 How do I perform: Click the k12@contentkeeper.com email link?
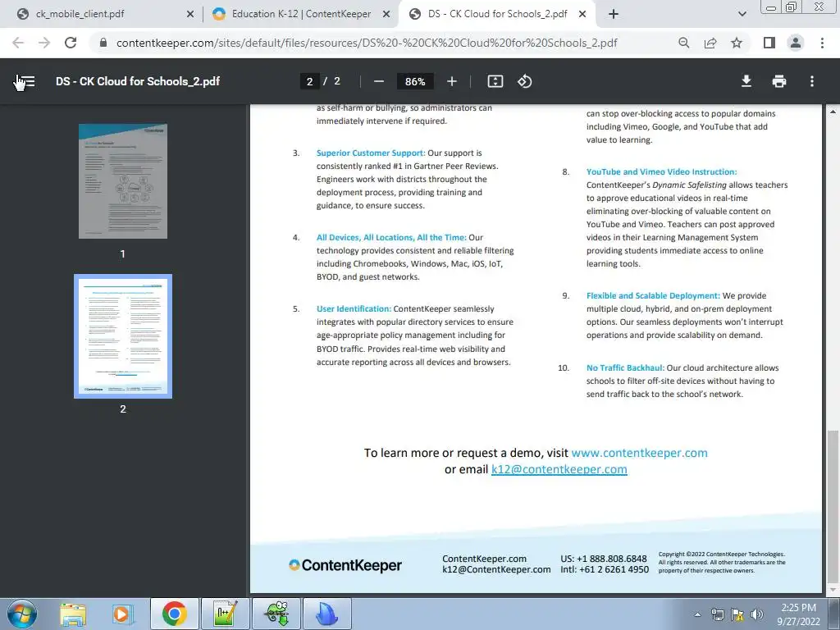(x=559, y=469)
